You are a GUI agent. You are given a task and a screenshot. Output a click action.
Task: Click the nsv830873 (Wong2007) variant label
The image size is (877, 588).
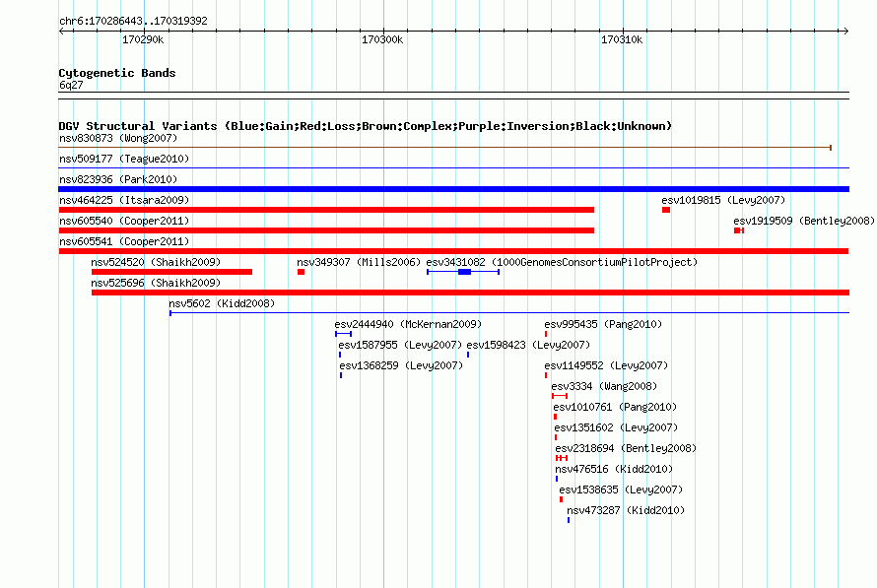pos(118,138)
